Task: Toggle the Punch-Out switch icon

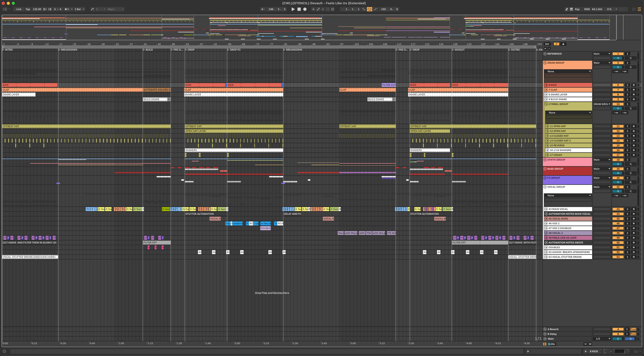Action: pyautogui.click(x=375, y=9)
